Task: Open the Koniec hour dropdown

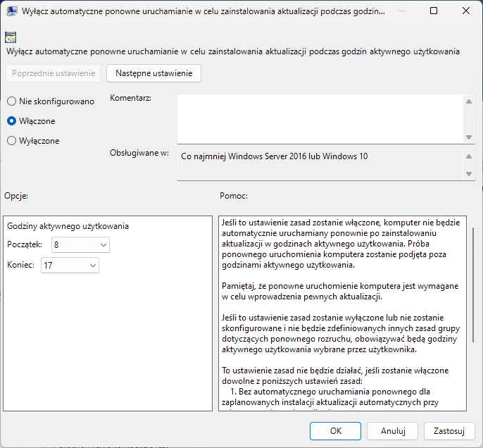Action: coord(70,266)
